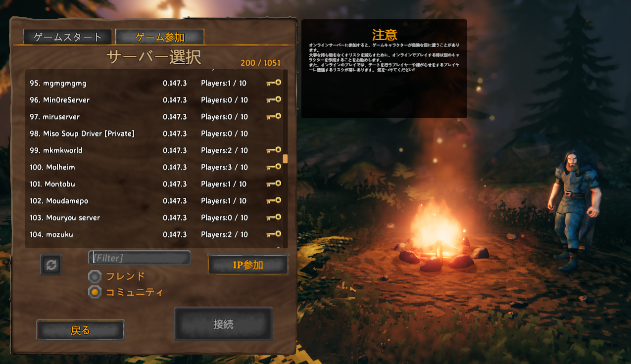631x364 pixels.
Task: Click Players:1 / 10 on Montobu row
Action: 224,184
